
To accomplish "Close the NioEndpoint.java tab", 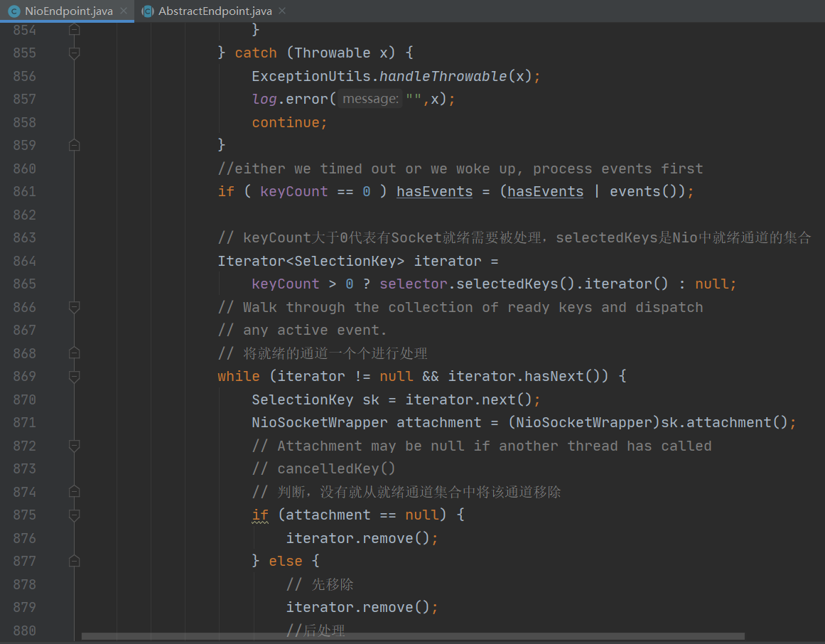I will click(124, 11).
